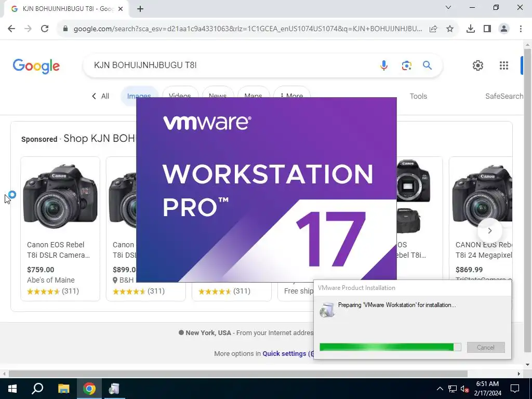Image resolution: width=532 pixels, height=399 pixels.
Task: Click the $759.00 price
Action: click(41, 270)
